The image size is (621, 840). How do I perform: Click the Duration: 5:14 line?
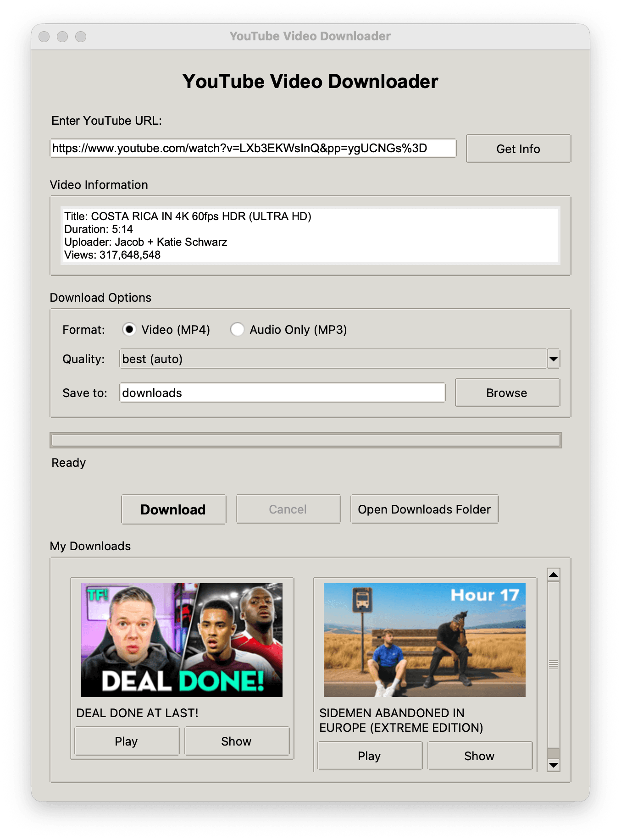pos(99,229)
